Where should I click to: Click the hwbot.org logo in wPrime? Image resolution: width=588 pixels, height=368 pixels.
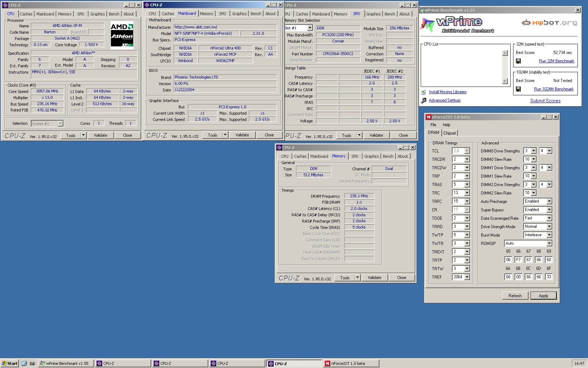[549, 23]
